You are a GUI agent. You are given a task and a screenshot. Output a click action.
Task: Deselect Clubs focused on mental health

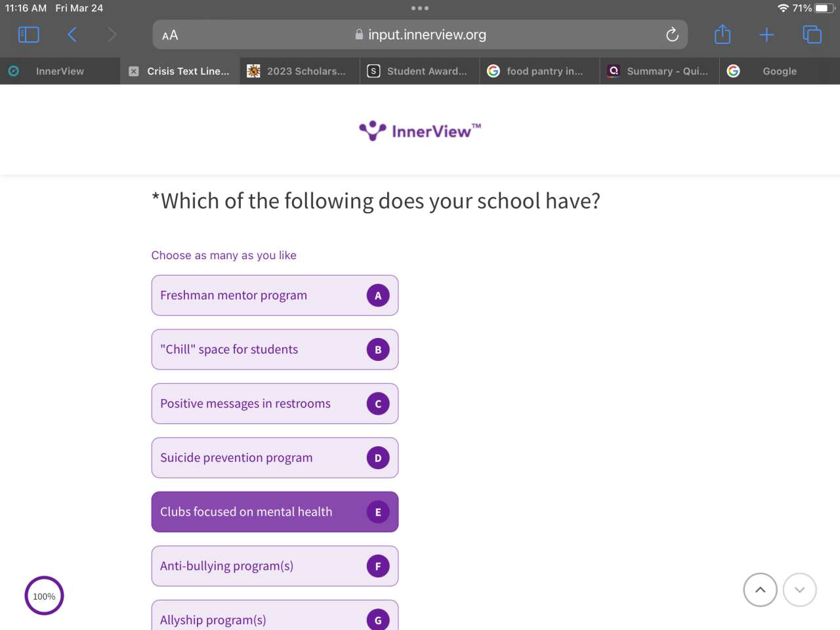pos(275,512)
